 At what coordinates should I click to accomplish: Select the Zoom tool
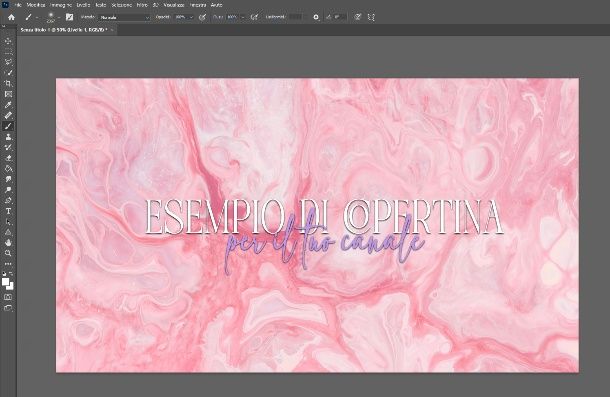coord(8,253)
